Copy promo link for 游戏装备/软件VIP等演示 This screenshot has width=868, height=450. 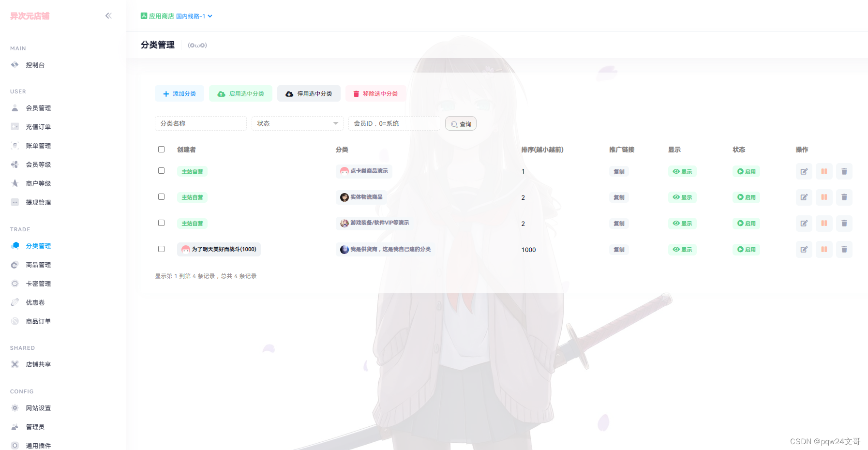click(x=619, y=223)
